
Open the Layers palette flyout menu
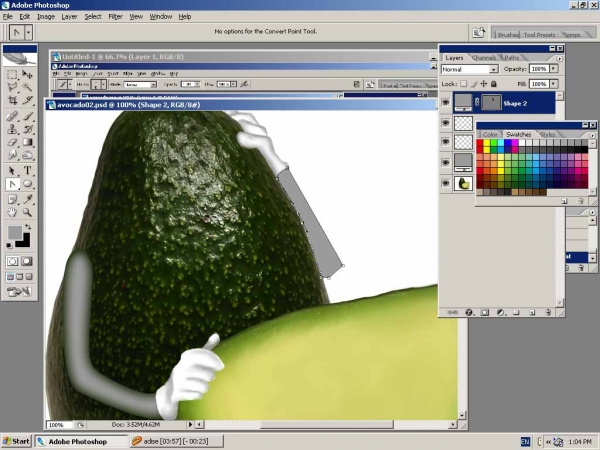click(x=559, y=59)
